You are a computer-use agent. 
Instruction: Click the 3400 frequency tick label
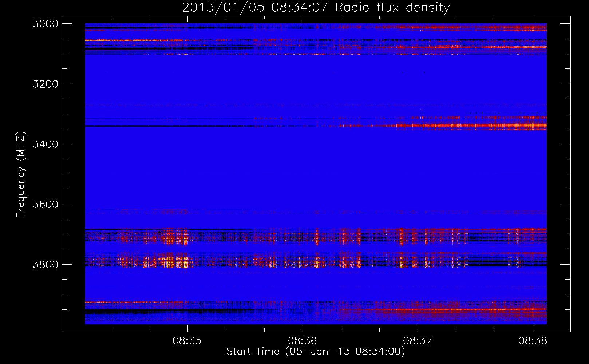[x=46, y=144]
